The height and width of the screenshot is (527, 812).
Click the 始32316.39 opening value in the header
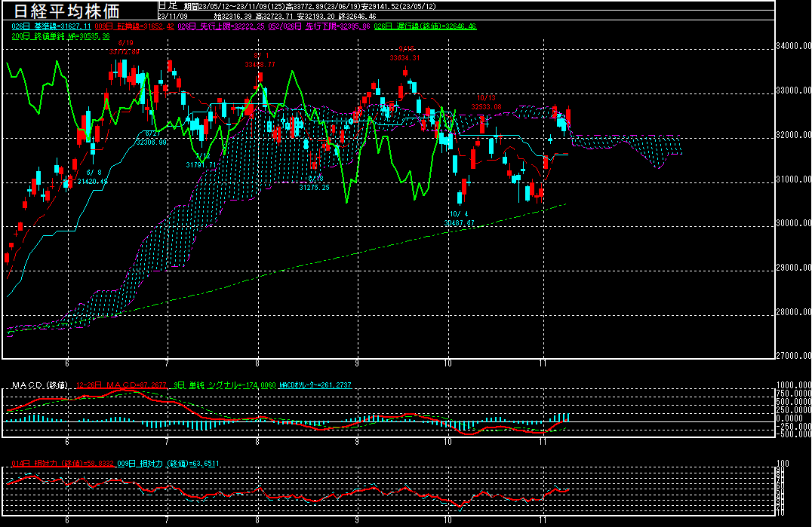click(233, 17)
